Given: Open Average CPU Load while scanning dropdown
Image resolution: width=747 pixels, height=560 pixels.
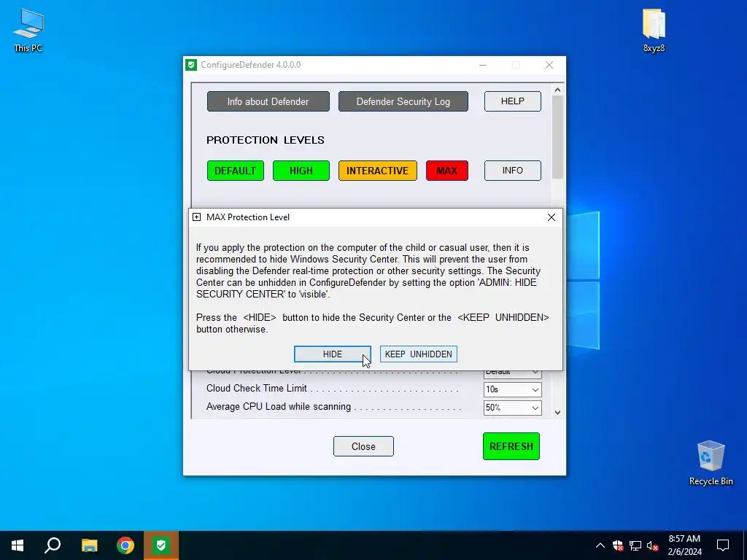Looking at the screenshot, I should click(513, 408).
